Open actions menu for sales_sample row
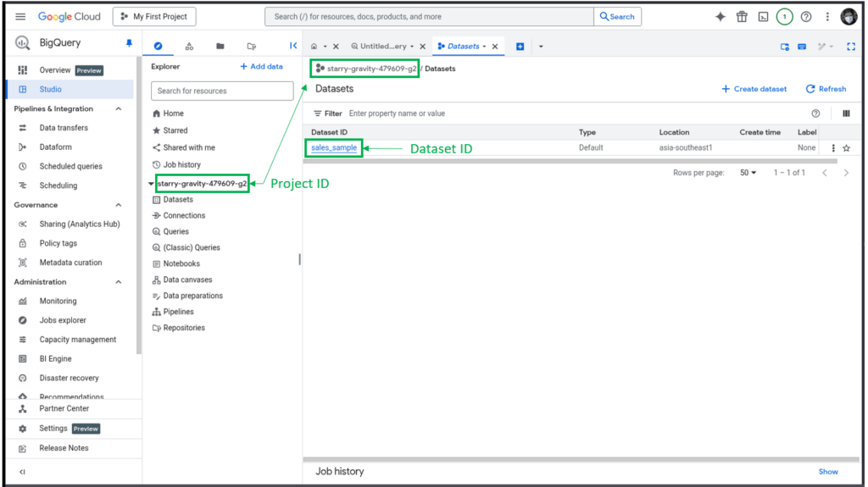868x487 pixels. [833, 148]
